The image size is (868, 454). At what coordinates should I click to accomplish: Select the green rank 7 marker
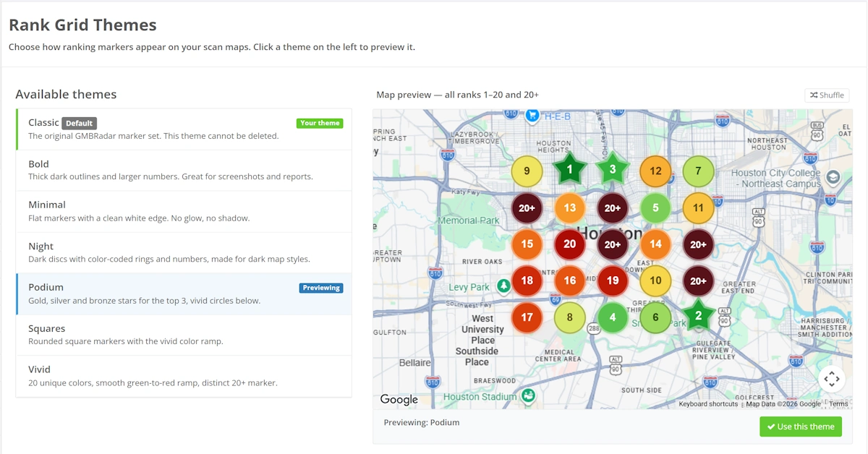tap(698, 171)
